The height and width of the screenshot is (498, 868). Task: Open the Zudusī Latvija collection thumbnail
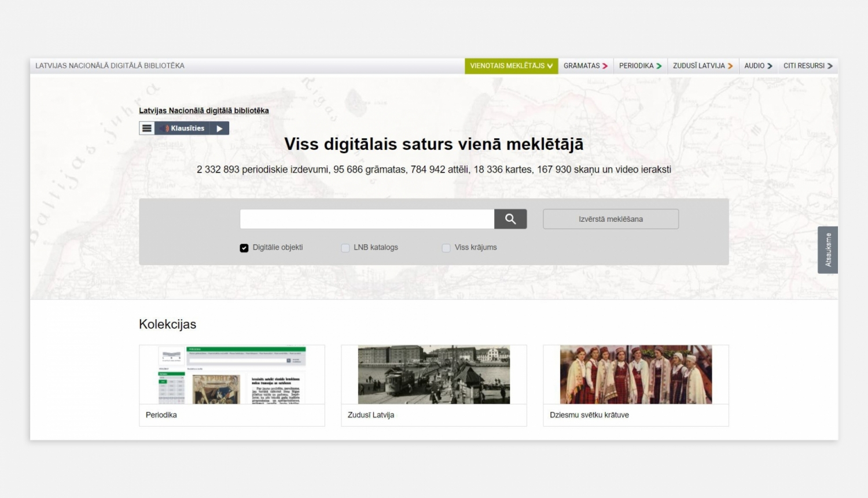[x=433, y=374]
